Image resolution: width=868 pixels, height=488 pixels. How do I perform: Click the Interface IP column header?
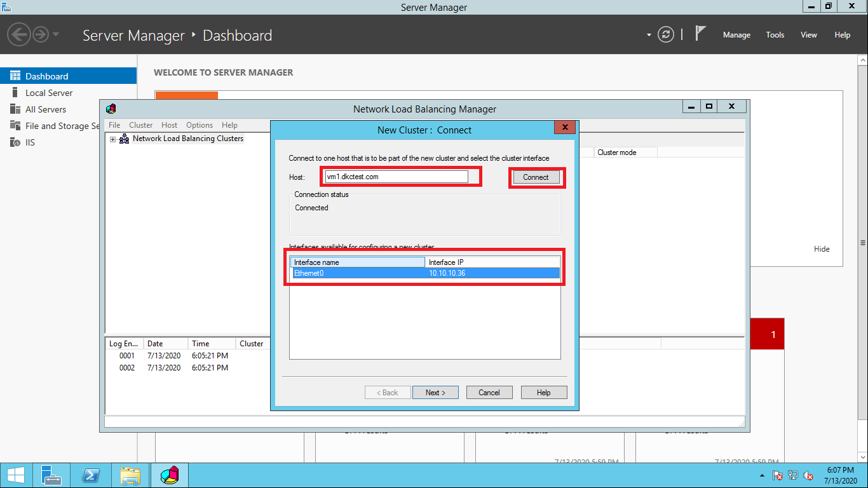(x=492, y=262)
